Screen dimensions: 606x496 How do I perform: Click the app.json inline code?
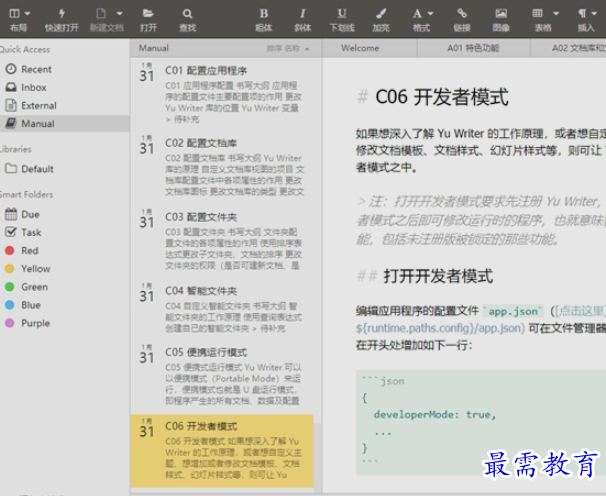(513, 311)
